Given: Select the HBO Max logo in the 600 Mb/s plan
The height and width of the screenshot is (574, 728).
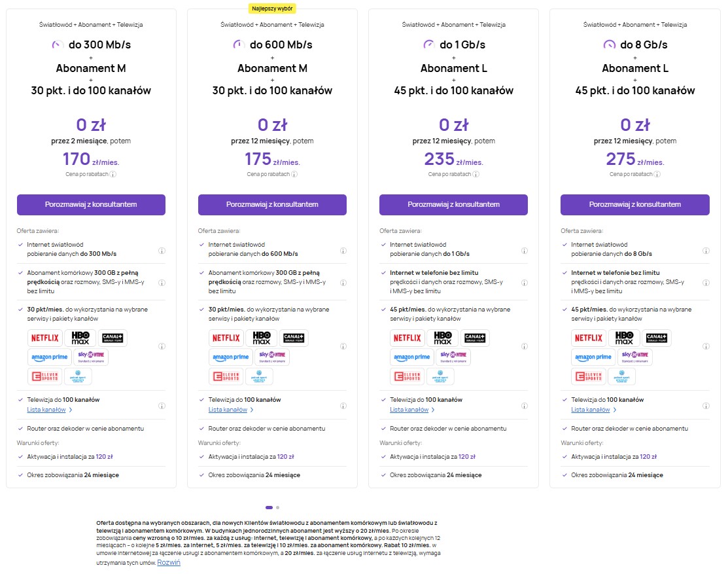Looking at the screenshot, I should (262, 338).
